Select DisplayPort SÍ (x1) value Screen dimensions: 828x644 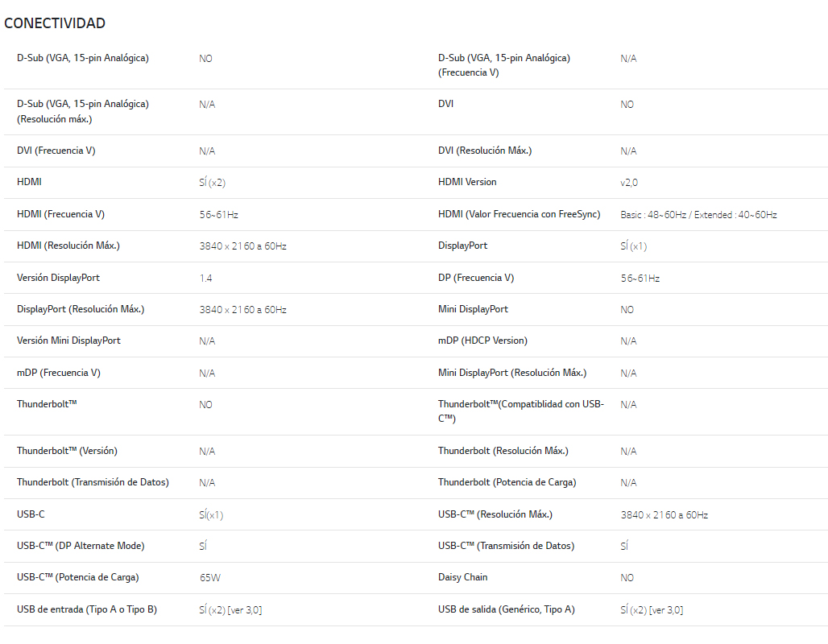pos(634,246)
